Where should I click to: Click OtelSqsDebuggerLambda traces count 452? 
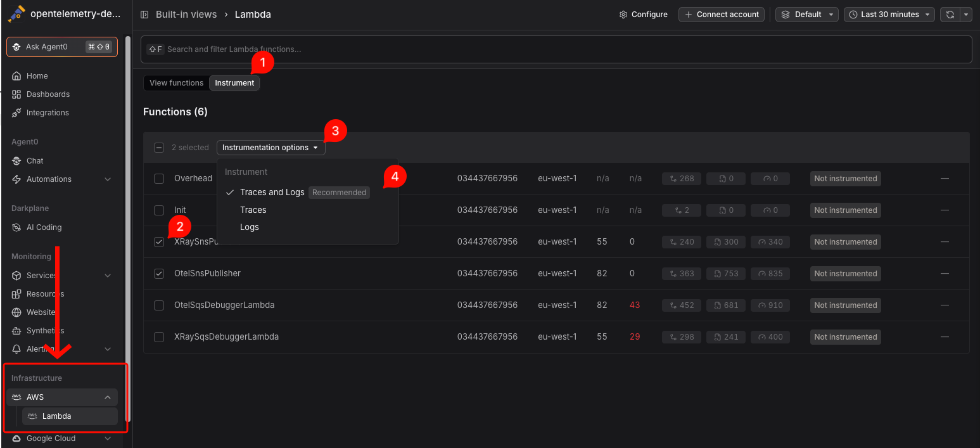[x=682, y=305]
